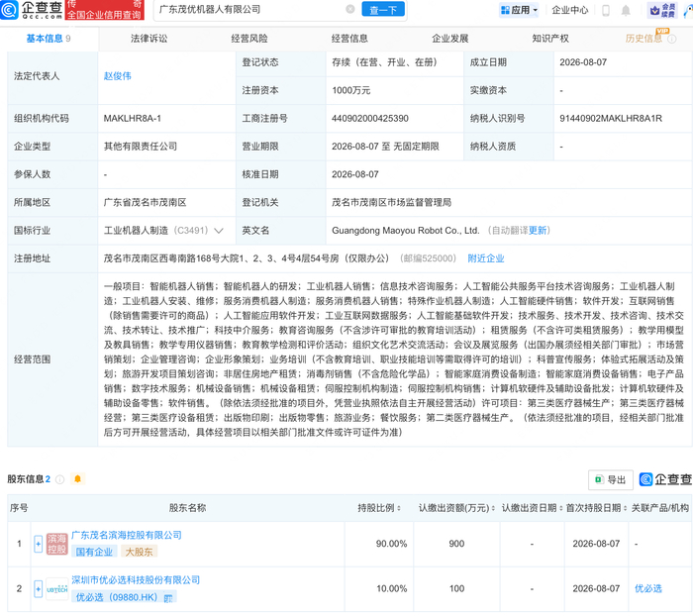Click the registration number 440902000425390
Image resolution: width=693 pixels, height=616 pixels.
(370, 119)
